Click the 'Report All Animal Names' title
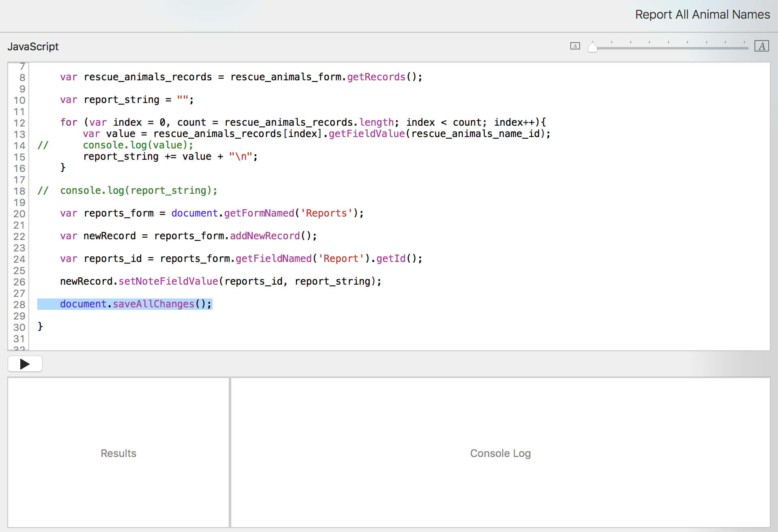Image resolution: width=778 pixels, height=532 pixels. (702, 15)
